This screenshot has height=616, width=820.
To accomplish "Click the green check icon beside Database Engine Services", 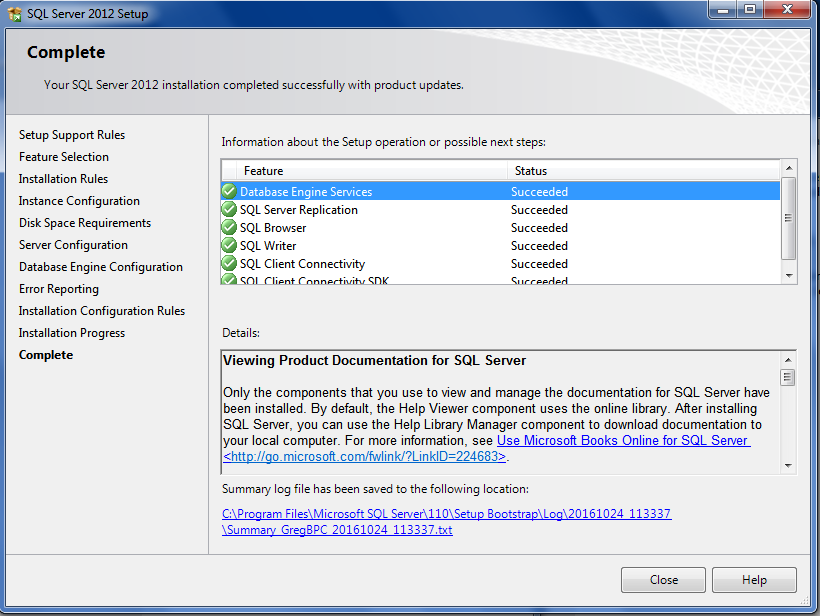I will tap(229, 191).
